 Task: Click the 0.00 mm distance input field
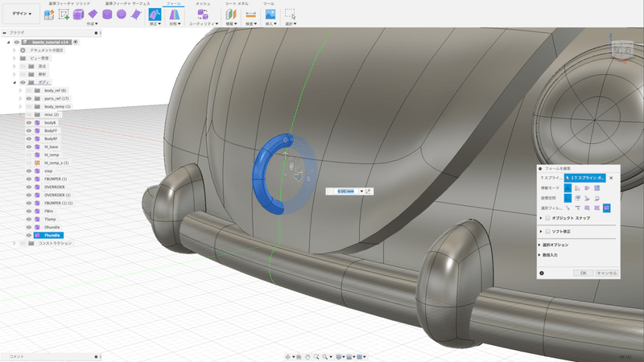pos(345,191)
